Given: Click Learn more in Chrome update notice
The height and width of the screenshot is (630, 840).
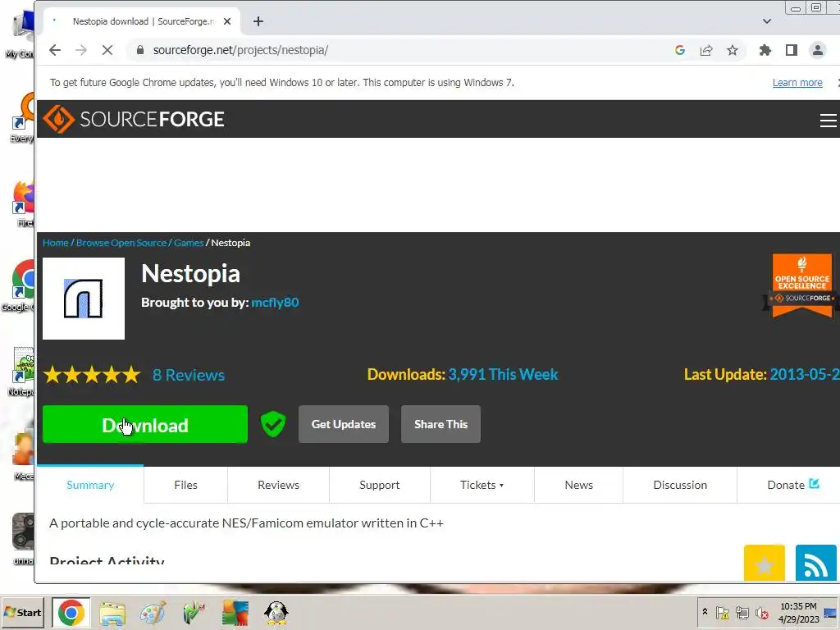Looking at the screenshot, I should pos(797,83).
